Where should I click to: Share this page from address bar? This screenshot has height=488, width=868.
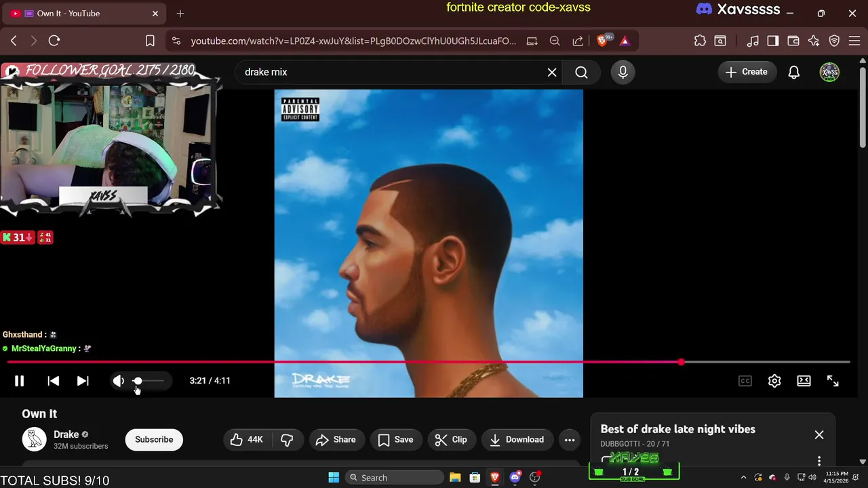coord(578,41)
